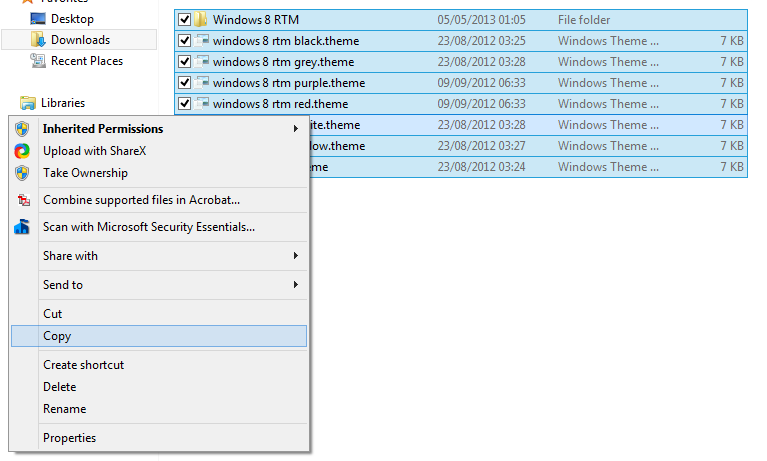This screenshot has height=461, width=767.
Task: Choose Cut from the context menu
Action: click(159, 314)
